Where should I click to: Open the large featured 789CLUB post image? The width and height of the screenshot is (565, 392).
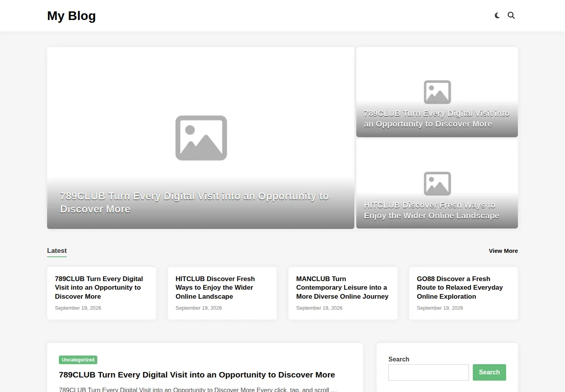pos(201,138)
